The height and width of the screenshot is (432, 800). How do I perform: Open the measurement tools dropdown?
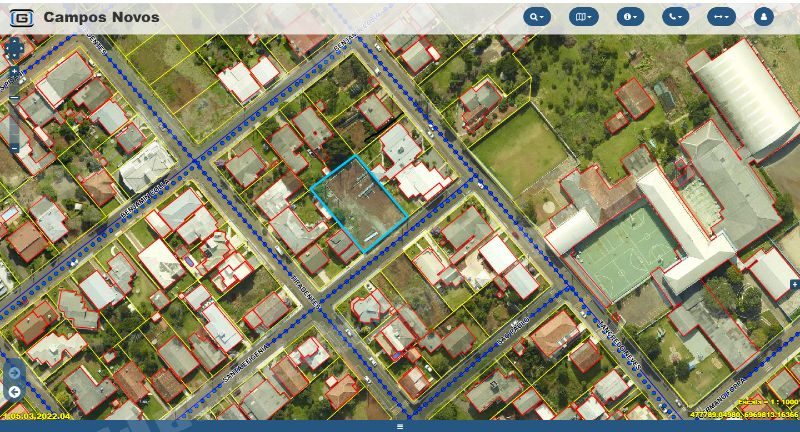click(721, 17)
